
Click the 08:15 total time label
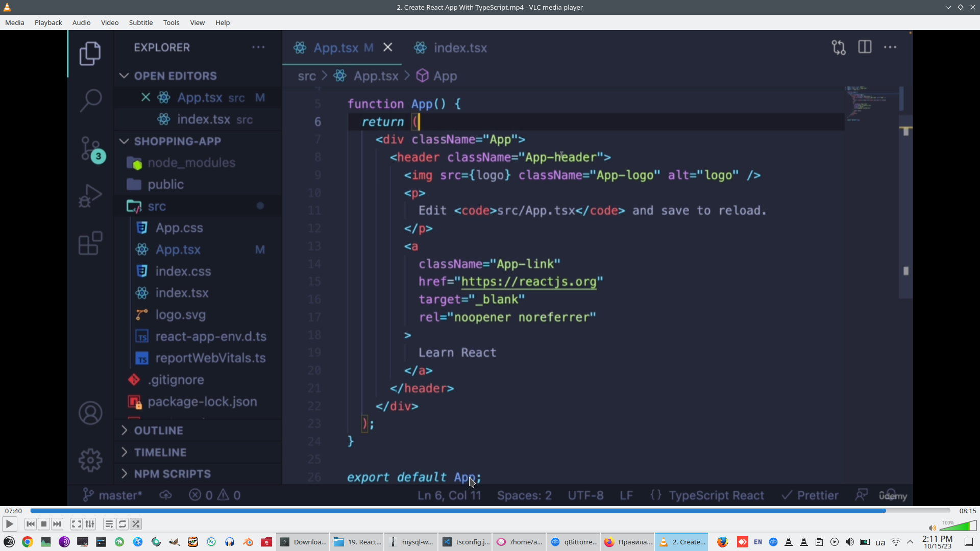(x=967, y=511)
